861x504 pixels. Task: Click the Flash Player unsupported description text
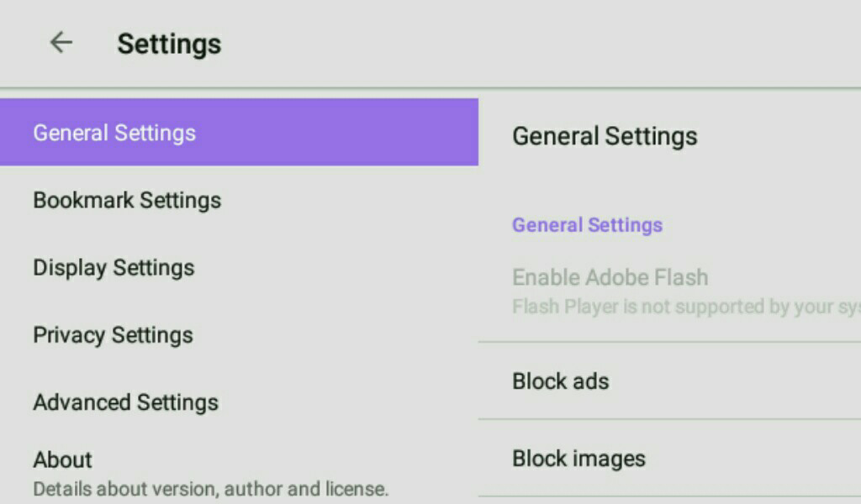click(x=664, y=307)
